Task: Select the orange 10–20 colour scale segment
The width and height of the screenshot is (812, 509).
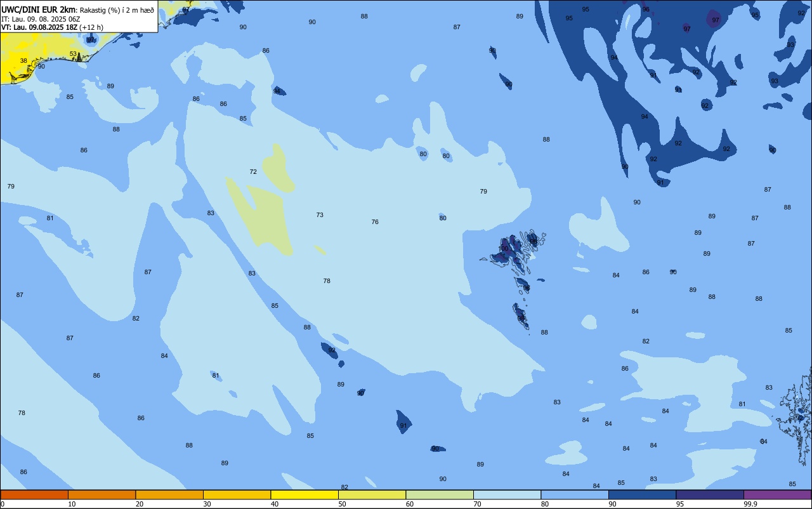Action: pos(101,494)
